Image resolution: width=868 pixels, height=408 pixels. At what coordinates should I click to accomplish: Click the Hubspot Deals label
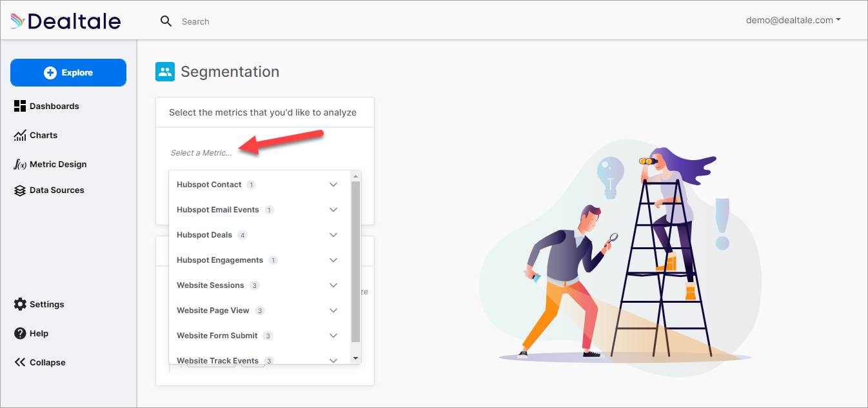(x=204, y=235)
